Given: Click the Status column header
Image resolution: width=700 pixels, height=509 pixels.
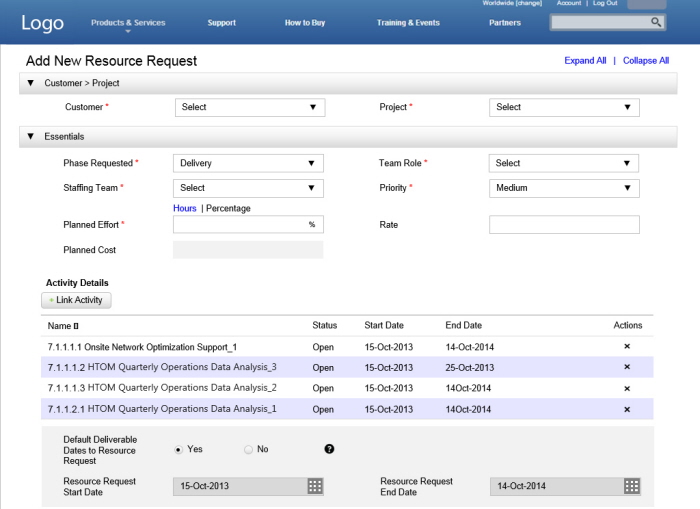Looking at the screenshot, I should [325, 325].
